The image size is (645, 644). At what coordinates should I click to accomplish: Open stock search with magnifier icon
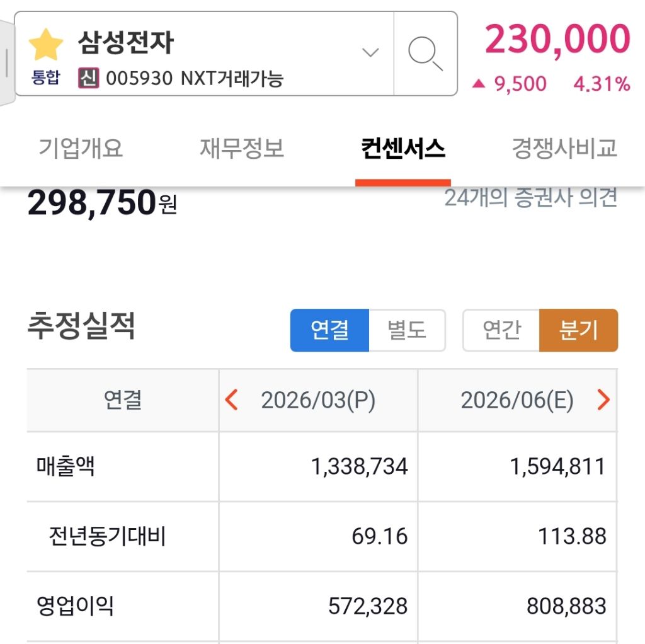425,54
